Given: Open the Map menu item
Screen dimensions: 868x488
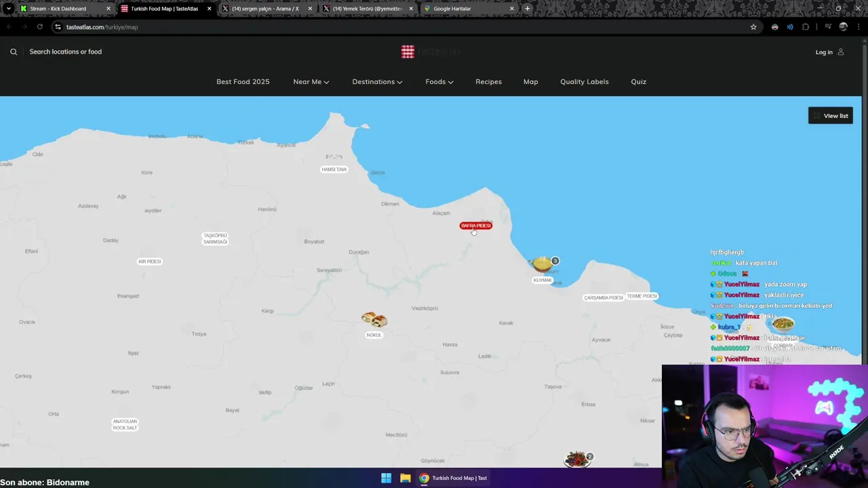Looking at the screenshot, I should (530, 81).
